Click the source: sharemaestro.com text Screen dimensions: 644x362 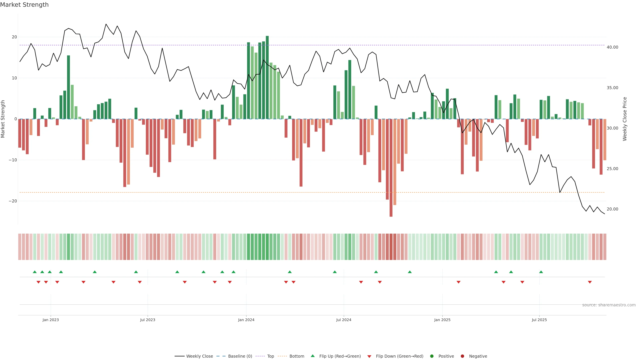[x=609, y=305]
